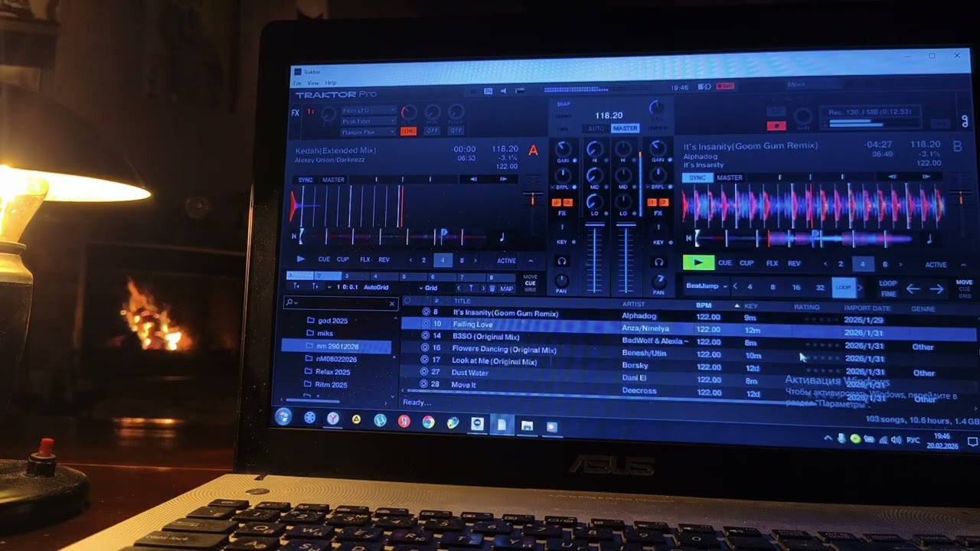This screenshot has width=980, height=551.
Task: Click the metronome note icon on deck A
Action: click(x=501, y=237)
